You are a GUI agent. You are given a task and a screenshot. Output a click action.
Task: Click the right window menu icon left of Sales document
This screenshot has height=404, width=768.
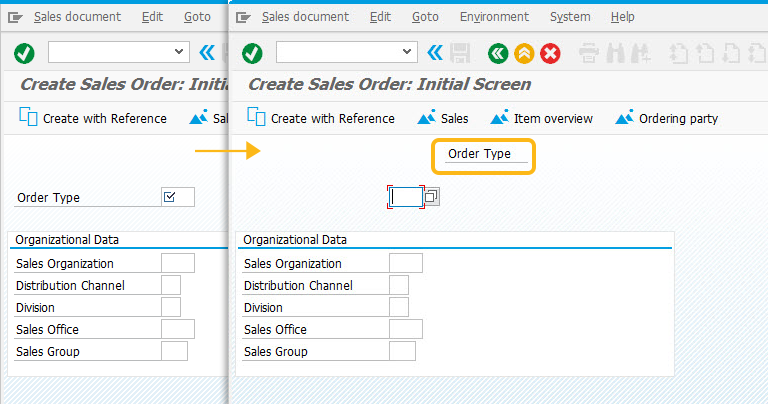pyautogui.click(x=243, y=18)
